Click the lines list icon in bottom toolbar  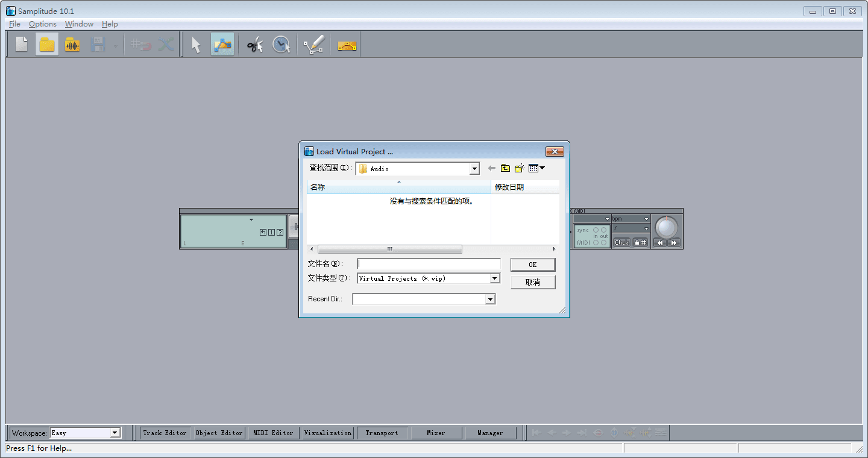coord(661,433)
